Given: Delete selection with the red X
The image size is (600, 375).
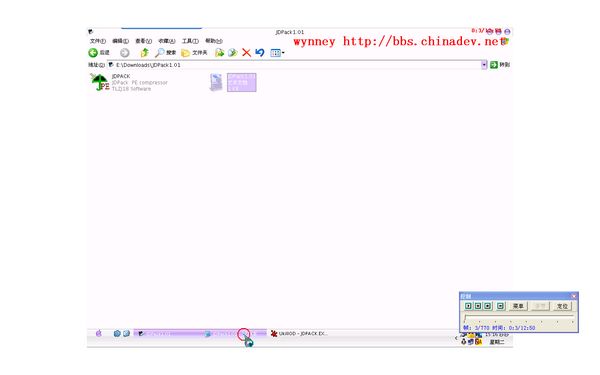Looking at the screenshot, I should point(246,53).
